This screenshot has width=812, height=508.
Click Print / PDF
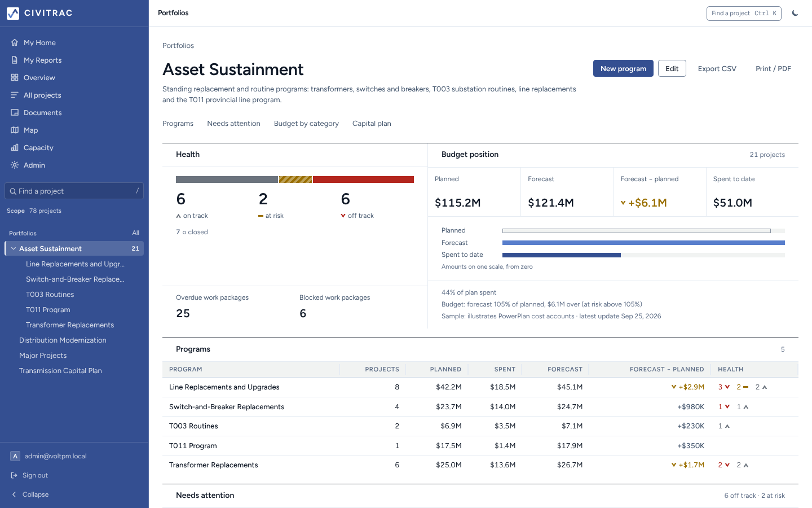coord(773,68)
